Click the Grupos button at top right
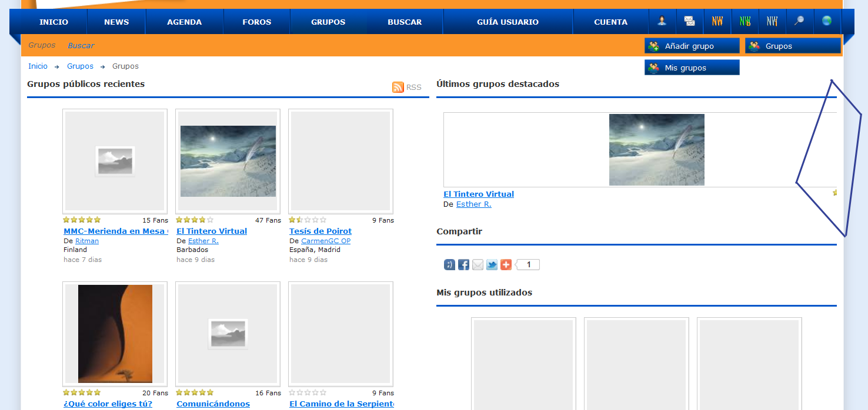This screenshot has height=410, width=868. [793, 46]
